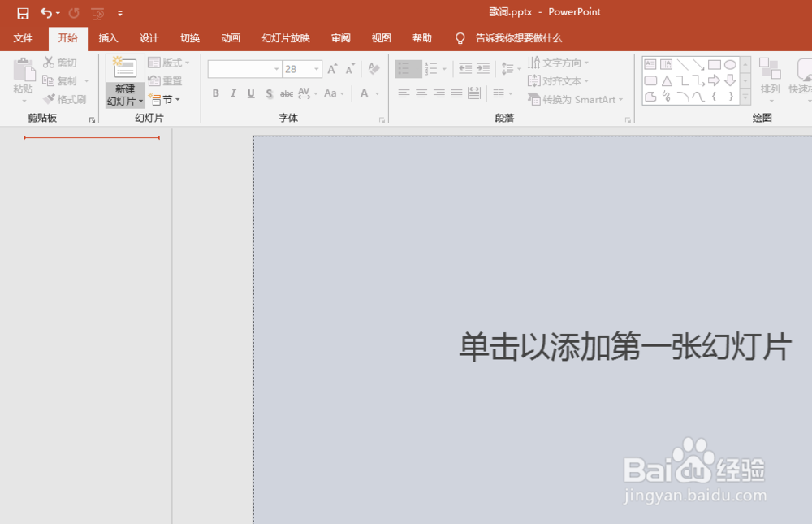Open the clipboard pane dialog launcher
Viewport: 812px width, 524px height.
[93, 120]
